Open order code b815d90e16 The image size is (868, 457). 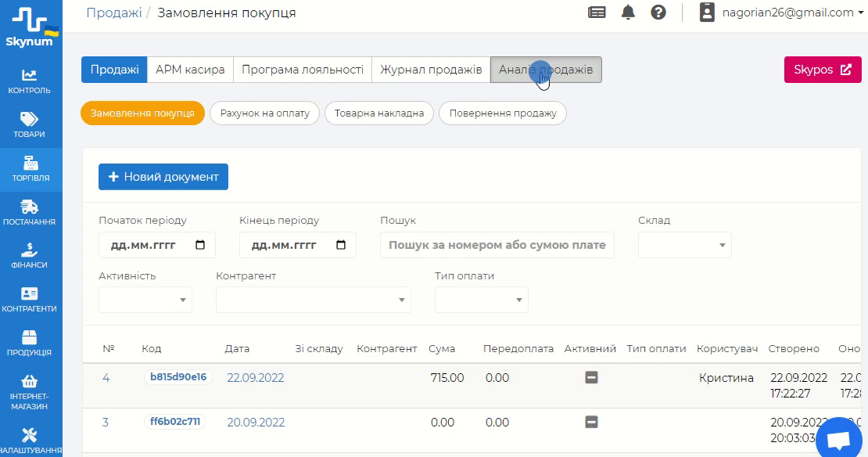(178, 377)
